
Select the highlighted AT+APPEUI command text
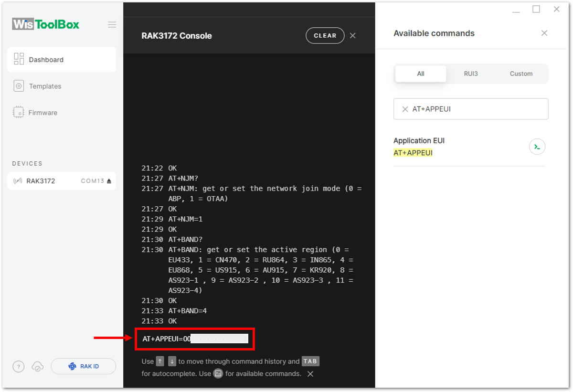tap(413, 153)
